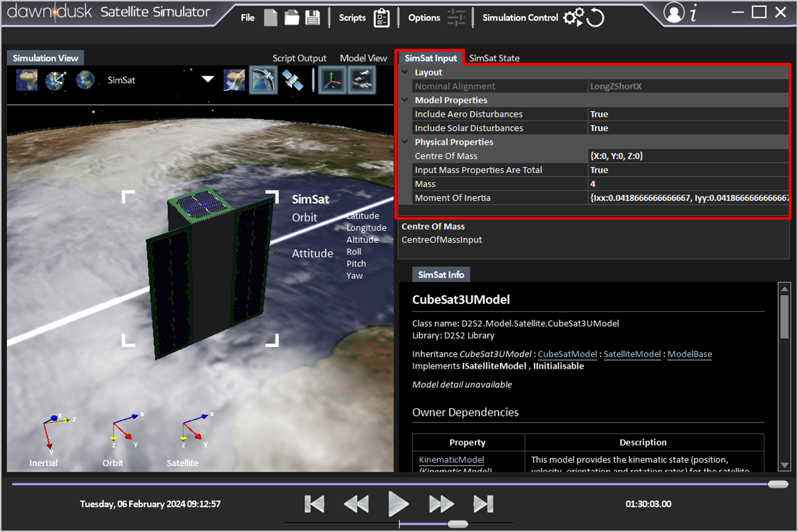Follow the ModelBase link
Screen dimensions: 798x532
tap(689, 354)
